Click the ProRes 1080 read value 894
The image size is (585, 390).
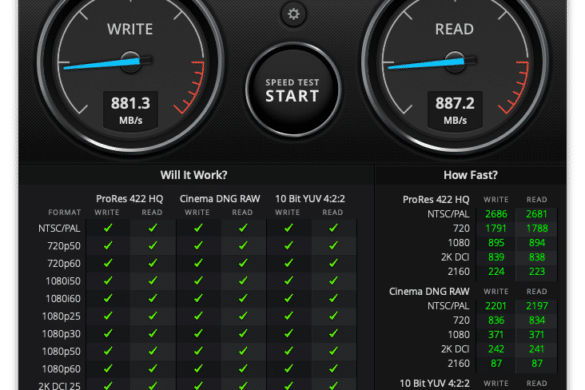(x=536, y=243)
